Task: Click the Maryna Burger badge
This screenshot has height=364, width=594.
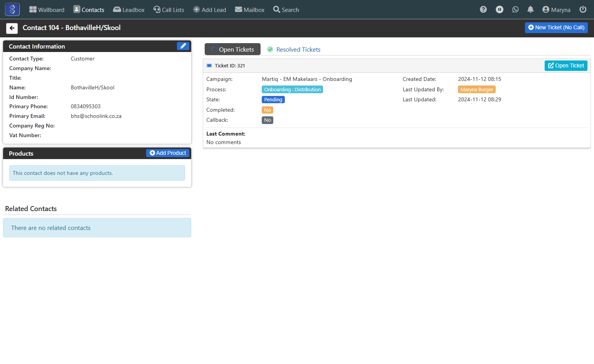Action: [477, 89]
